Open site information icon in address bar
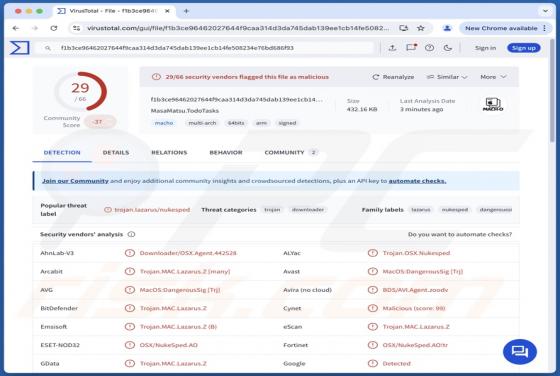Image resolution: width=560 pixels, height=376 pixels. pos(76,28)
